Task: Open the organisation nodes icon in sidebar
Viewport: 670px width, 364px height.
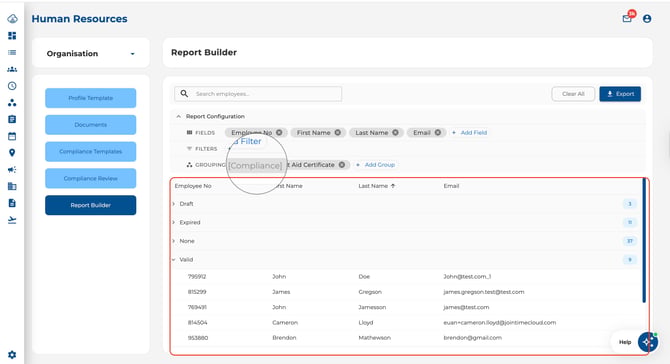Action: coord(12,103)
